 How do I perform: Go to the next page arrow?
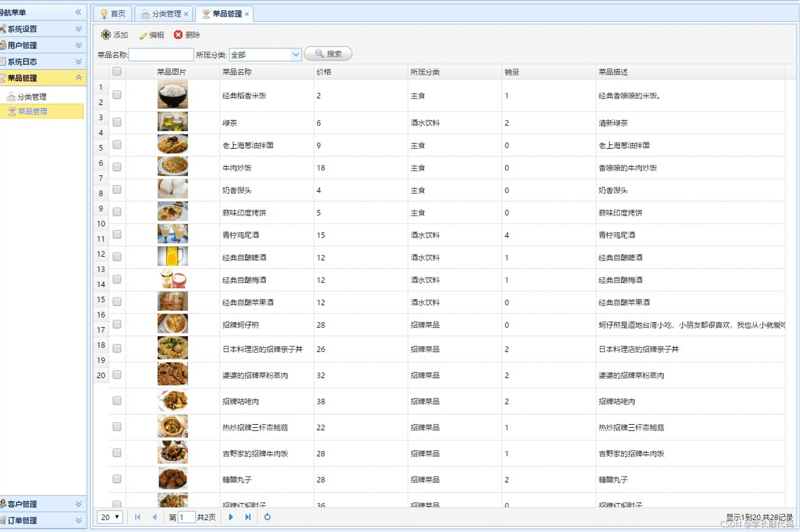pos(231,517)
